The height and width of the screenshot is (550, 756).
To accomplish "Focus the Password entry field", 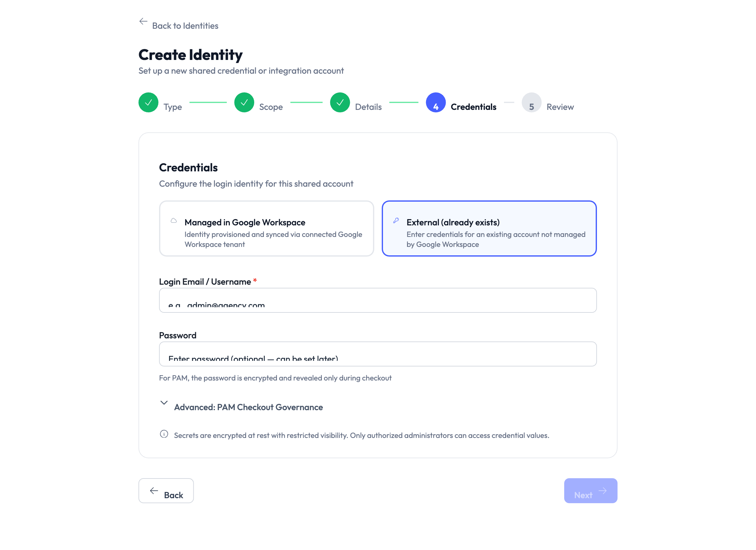I will pos(377,354).
